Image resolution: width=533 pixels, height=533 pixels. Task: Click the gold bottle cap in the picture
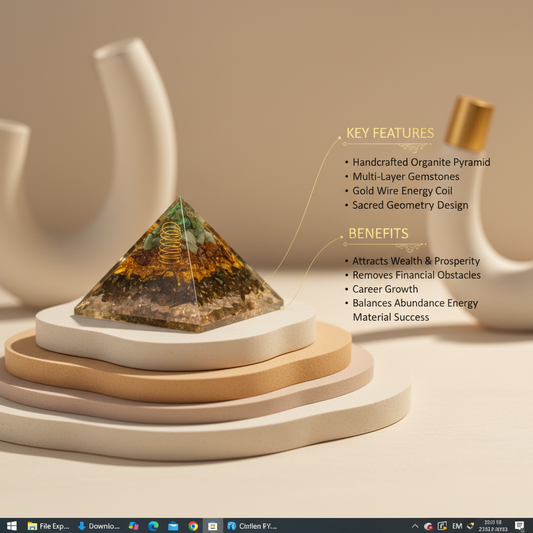click(469, 123)
